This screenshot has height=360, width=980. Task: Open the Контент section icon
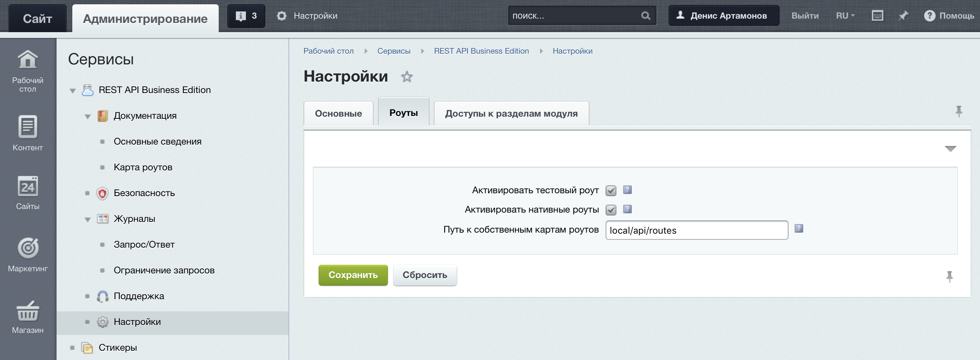28,127
